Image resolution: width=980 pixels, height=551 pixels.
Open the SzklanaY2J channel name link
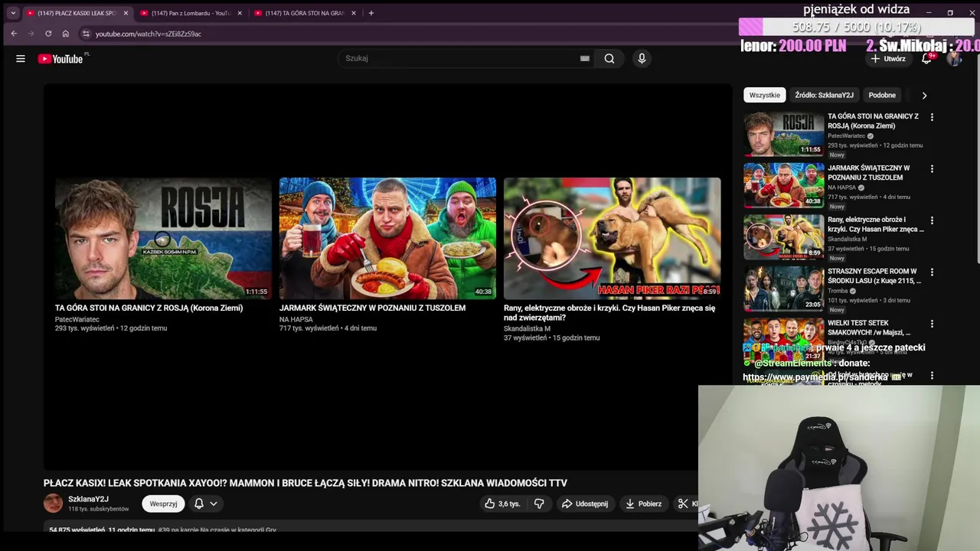tap(88, 499)
